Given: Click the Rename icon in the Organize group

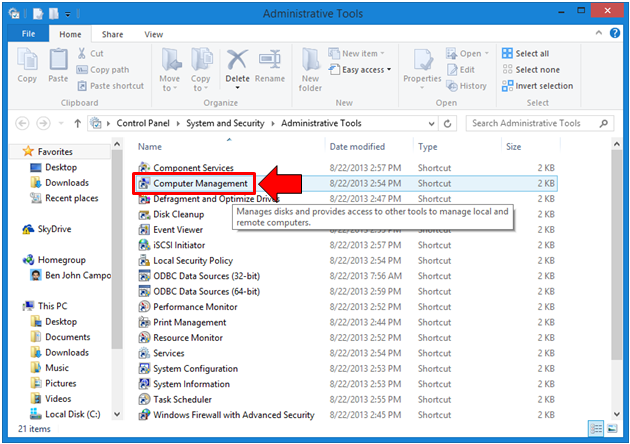Looking at the screenshot, I should (270, 60).
